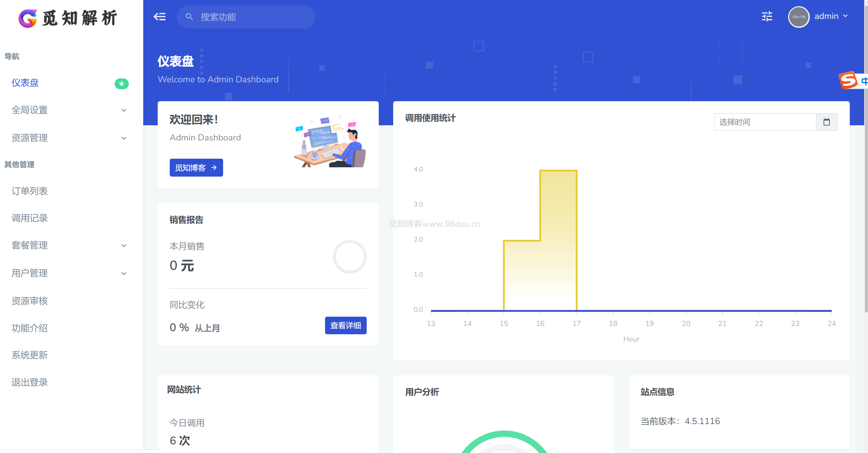Click the 仪表盘 tab in sidebar
The height and width of the screenshot is (453, 868).
pyautogui.click(x=26, y=83)
